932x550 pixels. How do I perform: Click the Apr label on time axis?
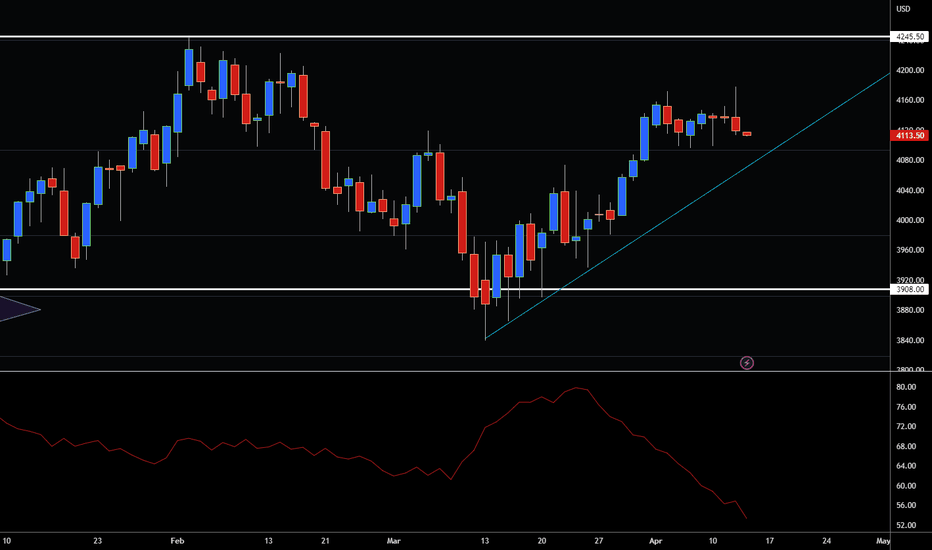click(x=655, y=540)
